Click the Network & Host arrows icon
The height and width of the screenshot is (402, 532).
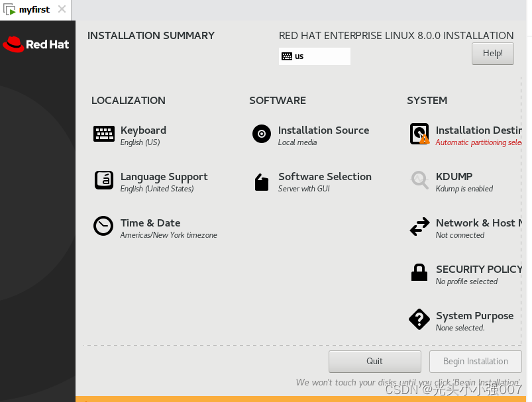pos(419,226)
